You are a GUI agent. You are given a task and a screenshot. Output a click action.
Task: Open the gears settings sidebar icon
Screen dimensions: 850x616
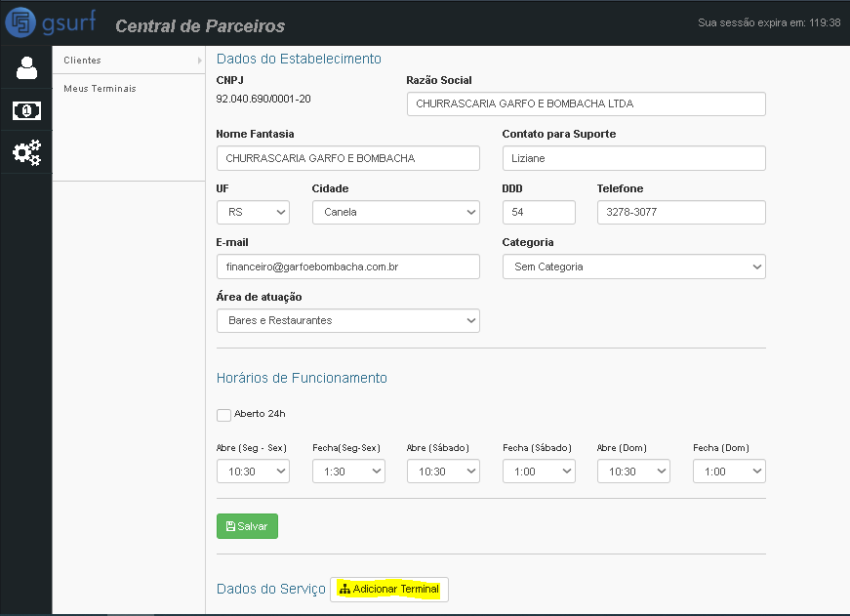pos(26,152)
